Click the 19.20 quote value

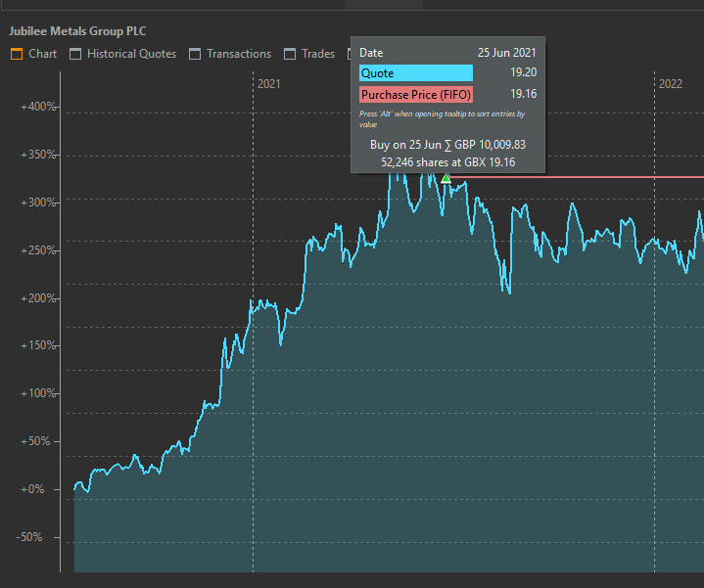pyautogui.click(x=524, y=72)
